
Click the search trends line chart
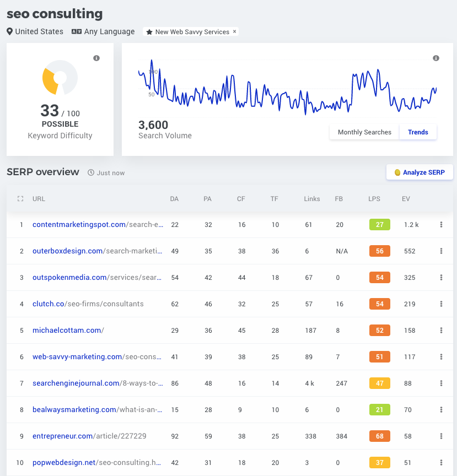point(287,88)
